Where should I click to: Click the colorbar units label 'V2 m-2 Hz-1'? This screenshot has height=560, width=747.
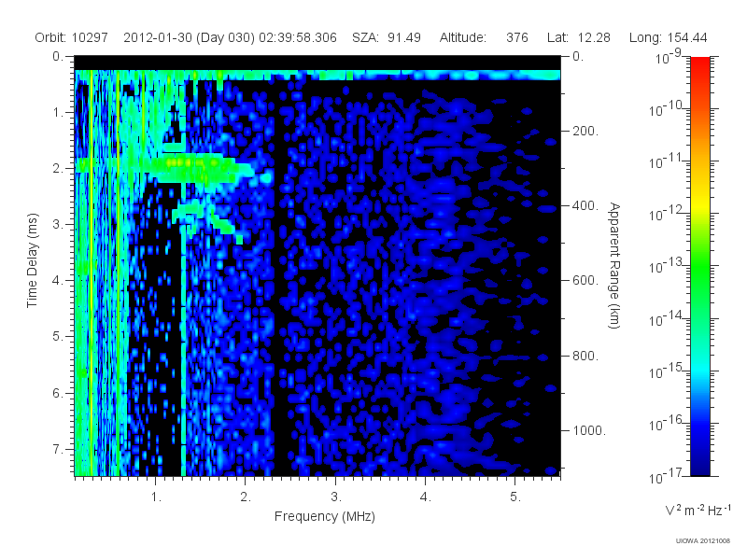(698, 510)
